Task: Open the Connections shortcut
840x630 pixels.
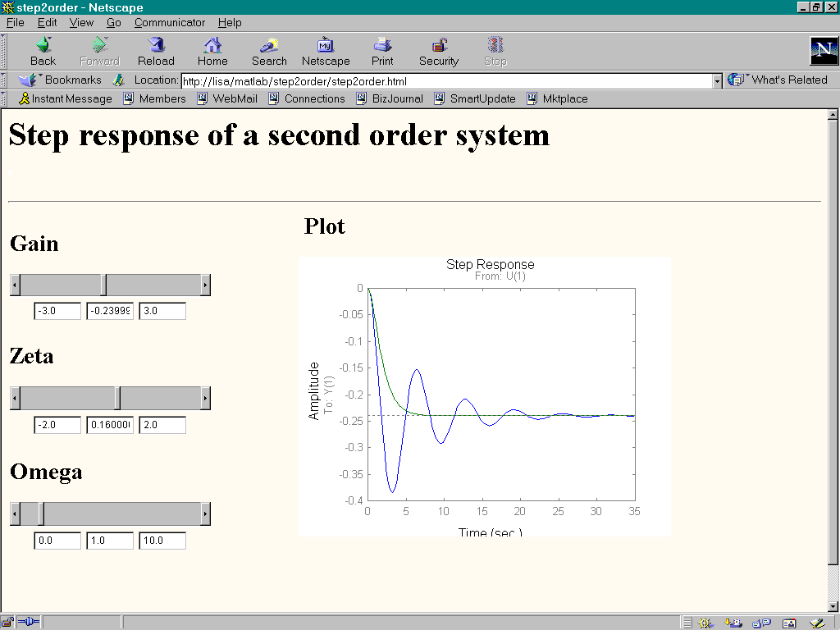Action: (307, 98)
